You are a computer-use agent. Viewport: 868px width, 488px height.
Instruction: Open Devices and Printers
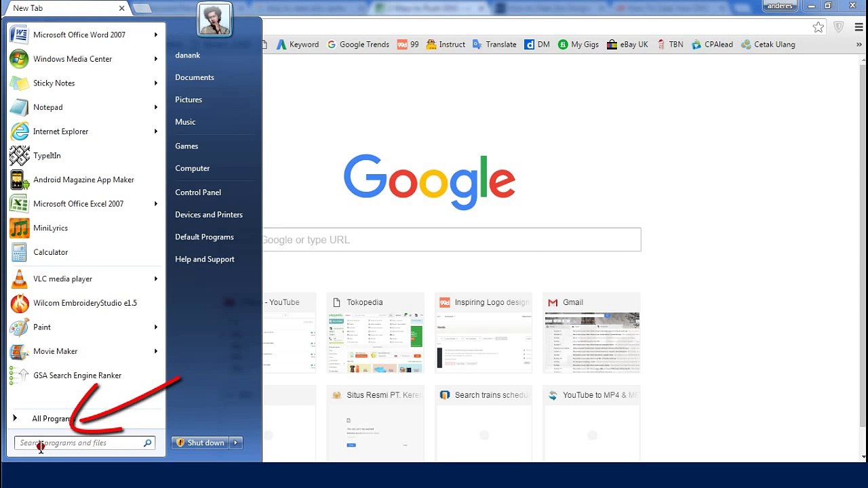pyautogui.click(x=209, y=215)
